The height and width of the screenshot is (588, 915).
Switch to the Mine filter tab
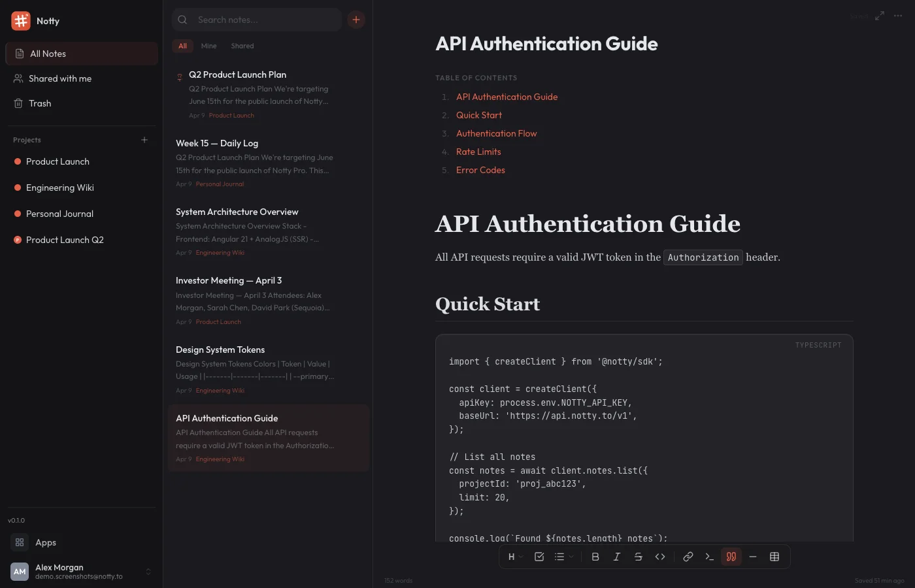point(209,46)
